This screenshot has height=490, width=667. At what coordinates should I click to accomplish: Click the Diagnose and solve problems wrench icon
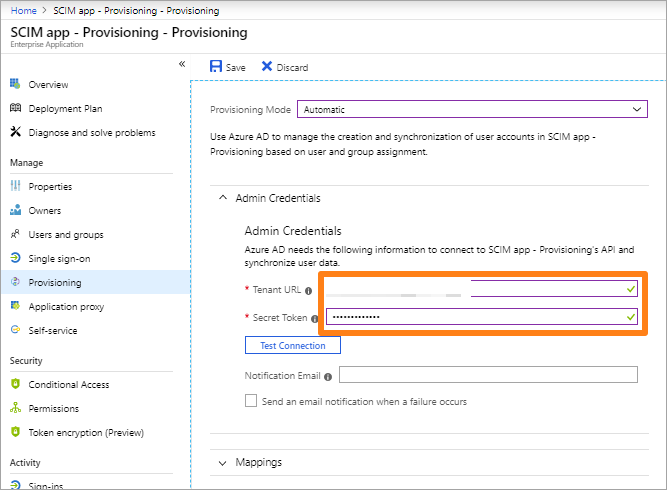point(15,132)
